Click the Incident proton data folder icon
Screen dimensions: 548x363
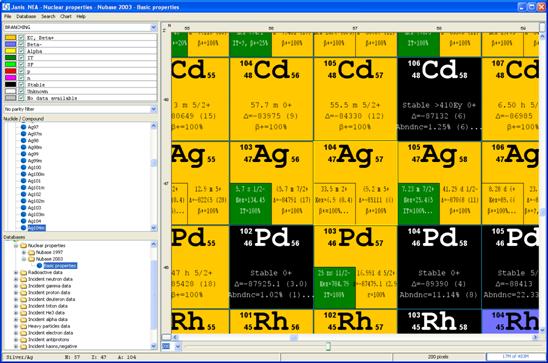point(23,293)
